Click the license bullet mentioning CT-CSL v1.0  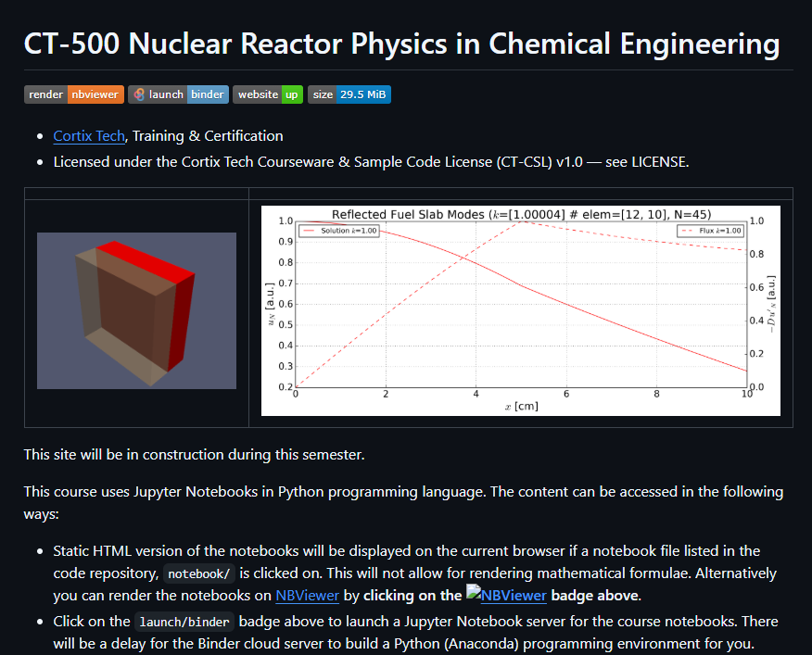371,162
